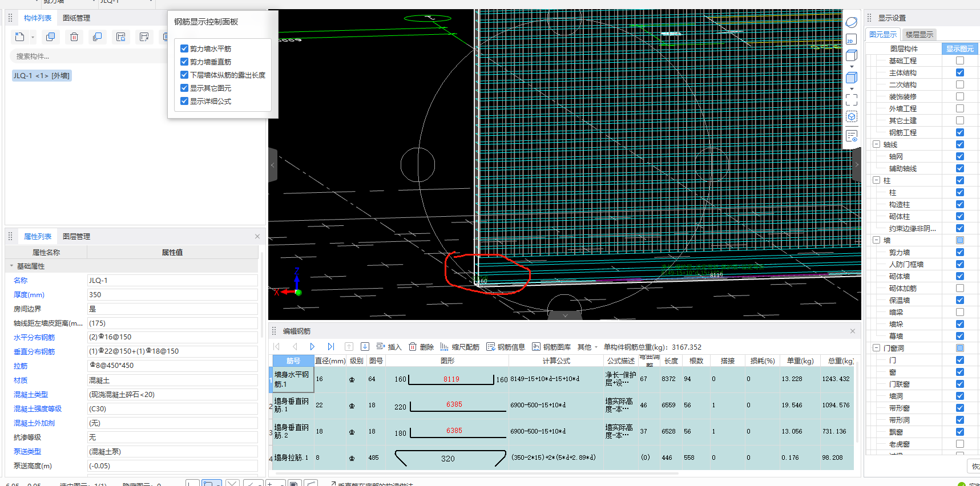Go to first rebar row icon
This screenshot has height=486, width=980.
pyautogui.click(x=277, y=347)
